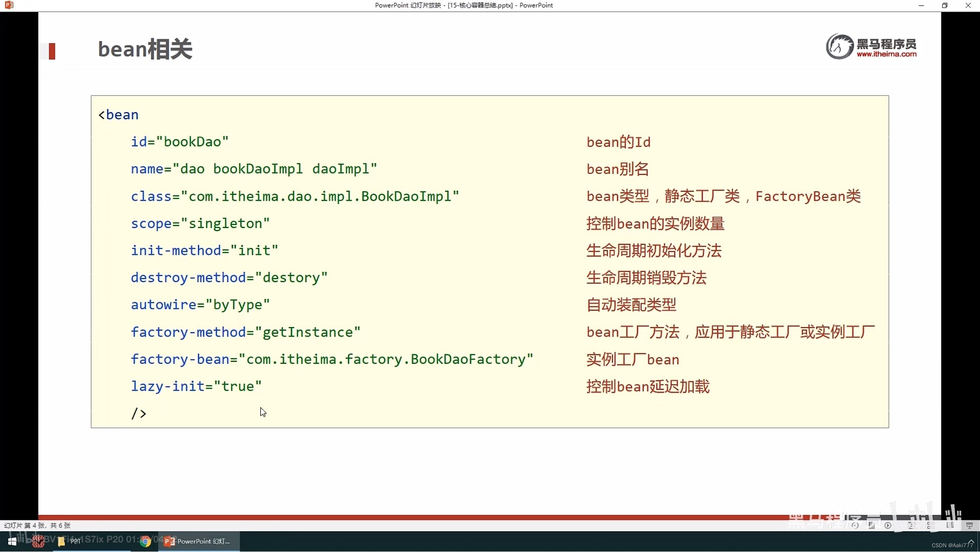Switch to Reading view
The image size is (980, 552).
950,525
